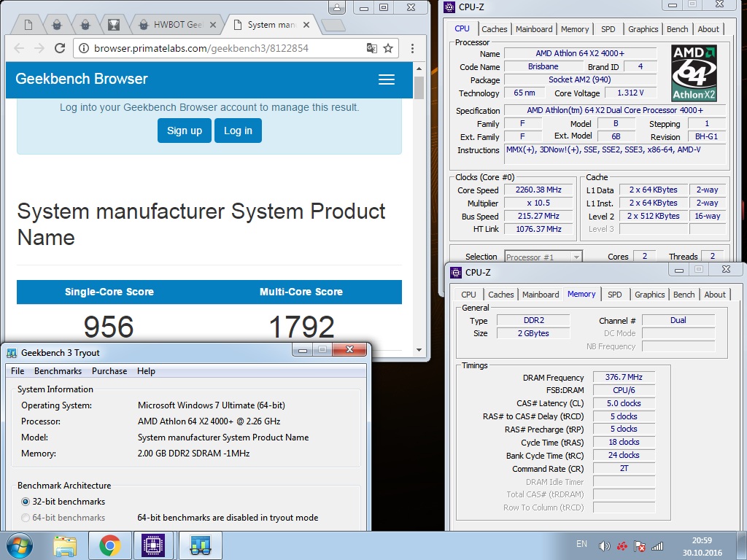Reload the Geekbench page

60,48
